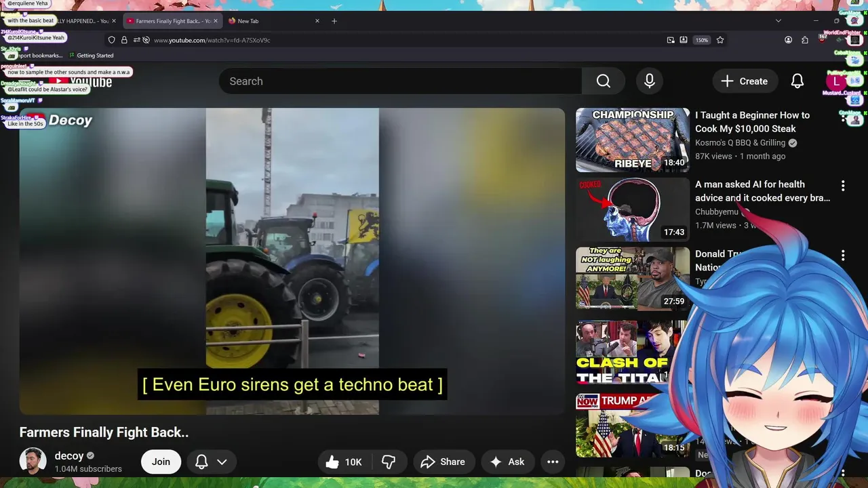Click the Ask button
The width and height of the screenshot is (868, 488).
(507, 462)
